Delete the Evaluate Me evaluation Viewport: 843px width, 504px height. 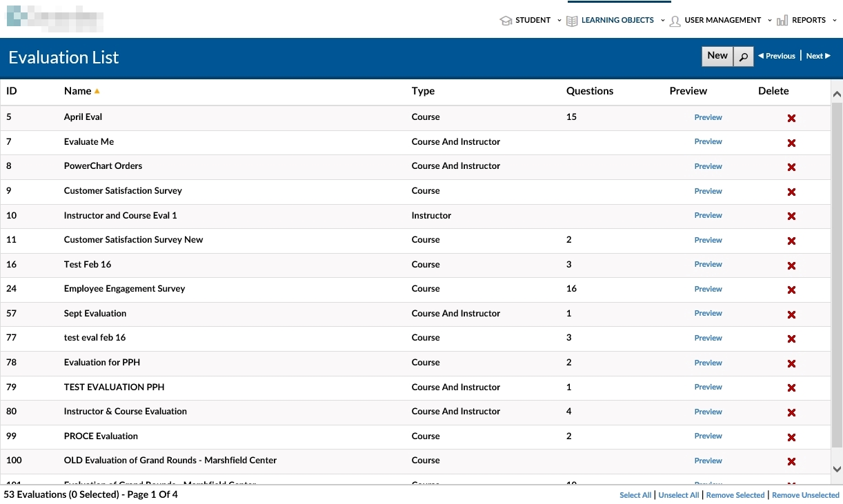791,143
